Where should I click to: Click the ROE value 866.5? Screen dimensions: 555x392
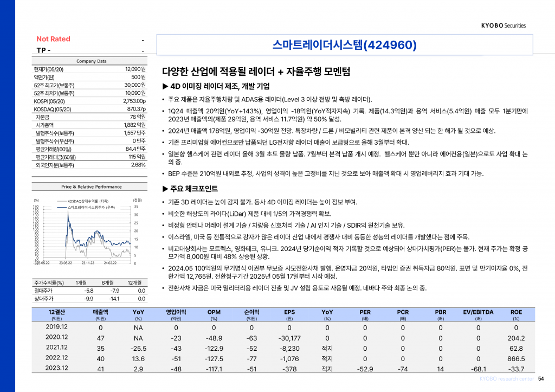point(515,358)
